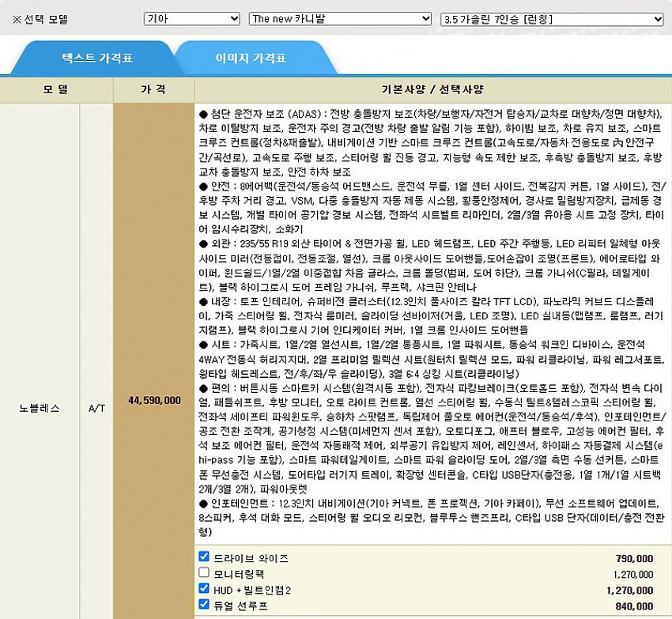Expand the The new 카니발 model dropdown
672x619 pixels.
point(341,19)
